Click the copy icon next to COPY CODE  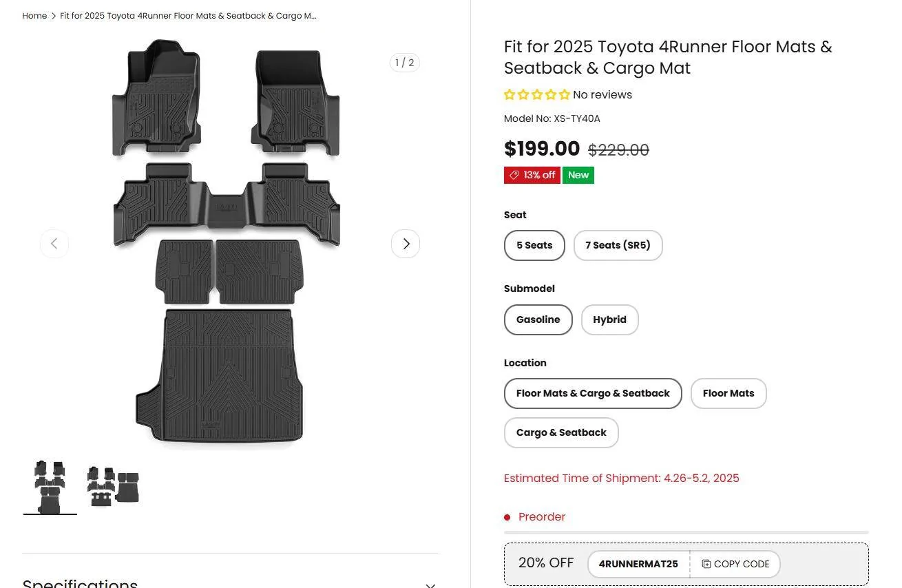point(706,564)
